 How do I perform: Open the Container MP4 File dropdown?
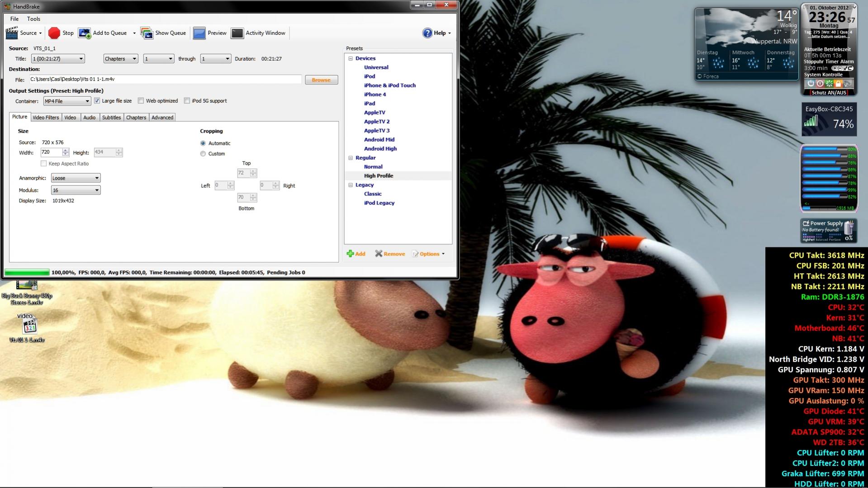(67, 101)
